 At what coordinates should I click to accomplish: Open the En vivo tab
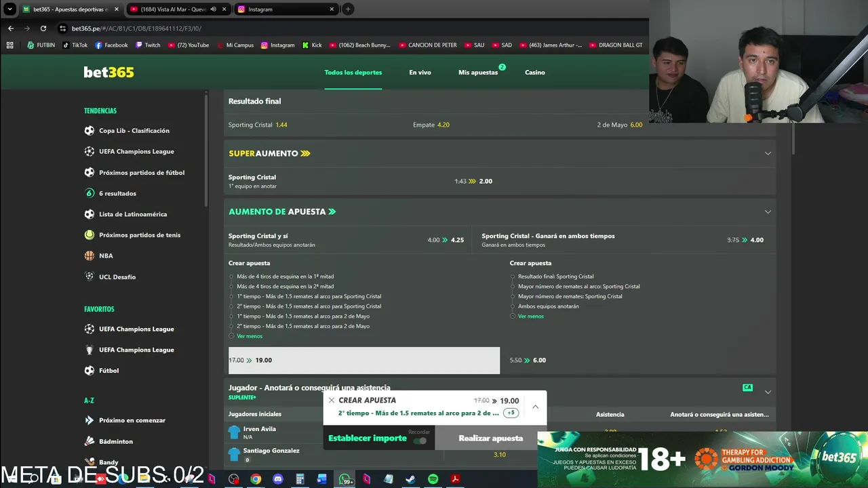(420, 73)
